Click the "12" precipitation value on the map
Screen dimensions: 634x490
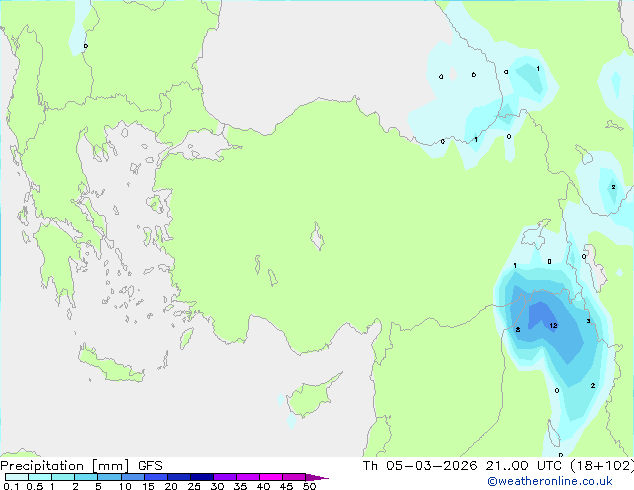click(553, 325)
